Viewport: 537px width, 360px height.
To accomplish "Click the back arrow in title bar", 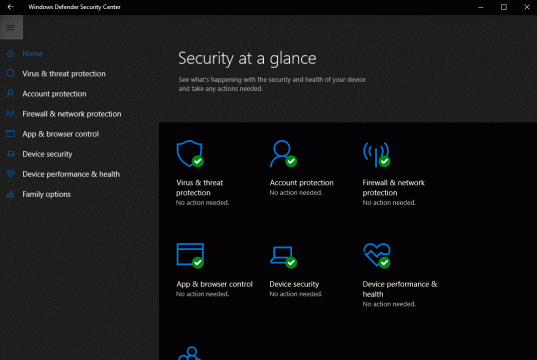I will click(x=10, y=7).
